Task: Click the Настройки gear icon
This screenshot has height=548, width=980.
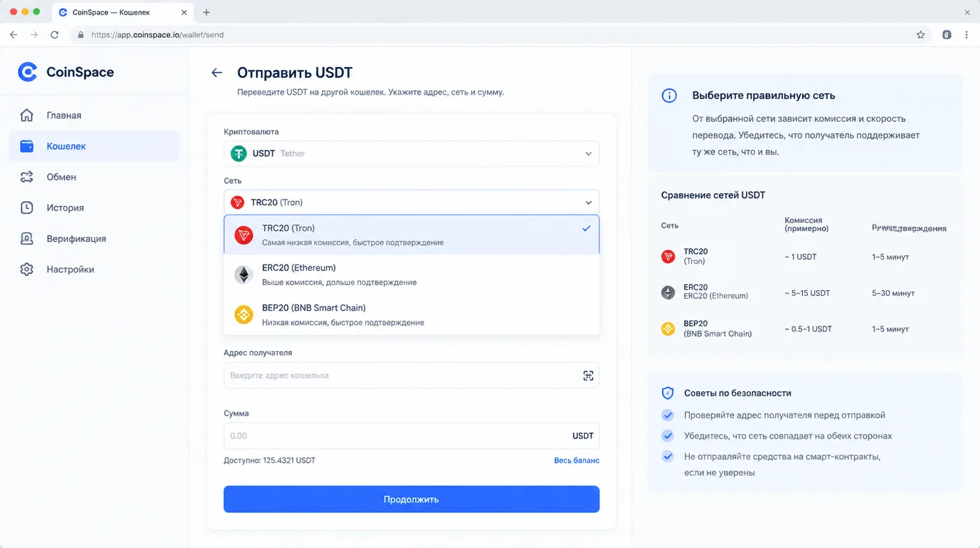Action: [27, 269]
